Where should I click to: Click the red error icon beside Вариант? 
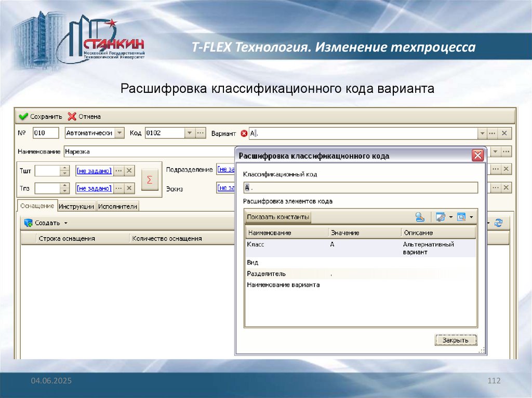[244, 133]
